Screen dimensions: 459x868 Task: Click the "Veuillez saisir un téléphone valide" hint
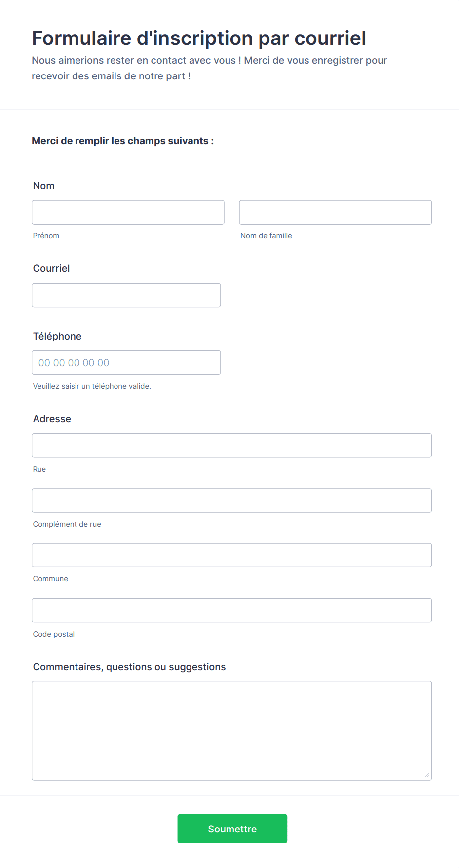coord(92,386)
